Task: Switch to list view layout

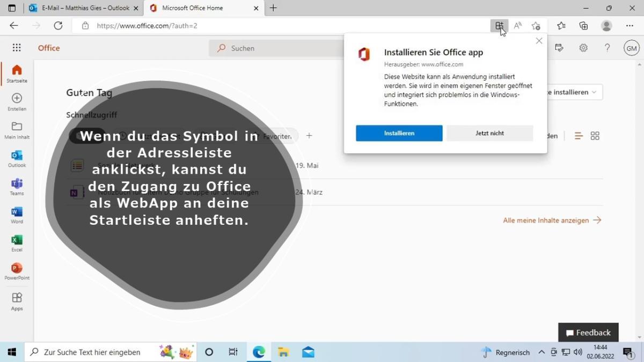Action: pyautogui.click(x=579, y=136)
